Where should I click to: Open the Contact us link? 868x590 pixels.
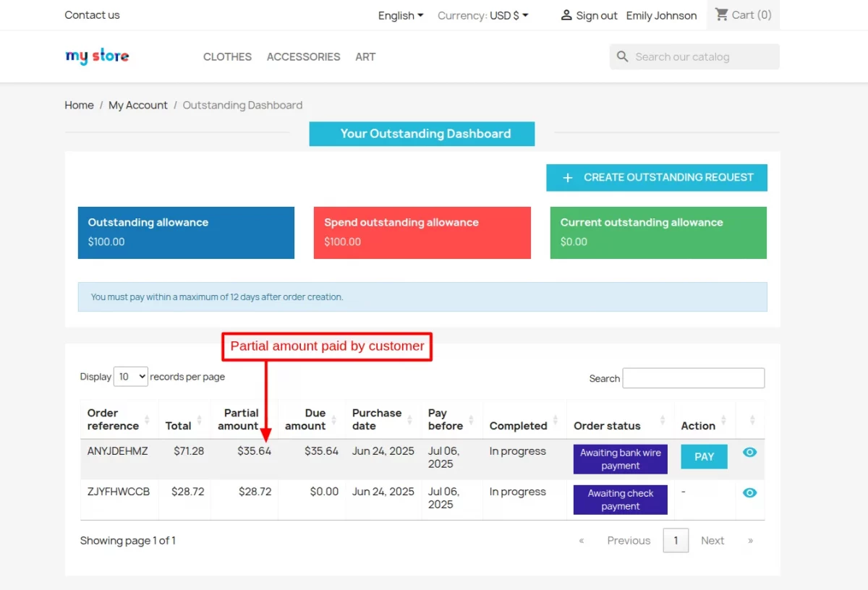(92, 14)
